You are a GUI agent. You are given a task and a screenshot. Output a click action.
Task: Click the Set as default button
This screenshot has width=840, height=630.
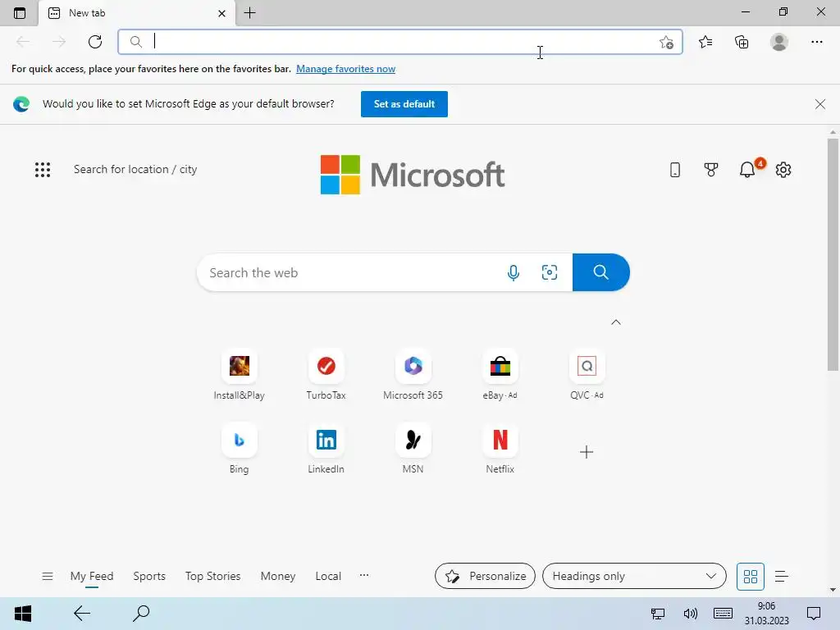(404, 104)
